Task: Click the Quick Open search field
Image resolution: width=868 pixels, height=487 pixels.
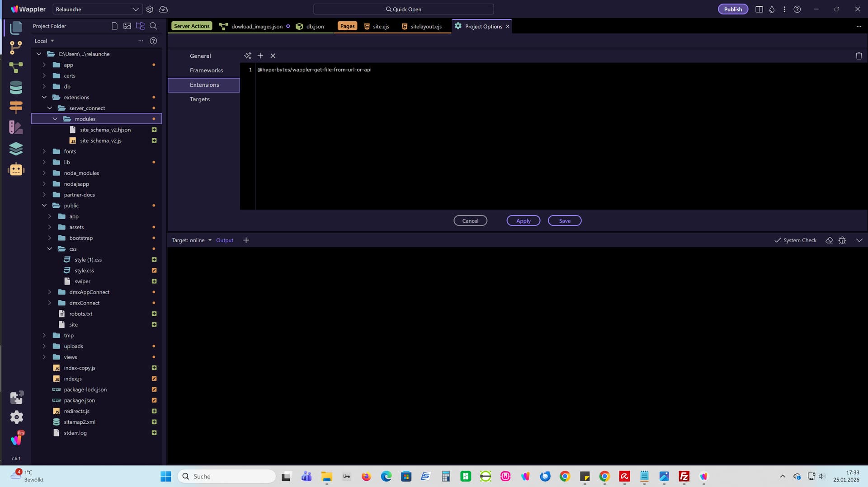Action: (403, 9)
